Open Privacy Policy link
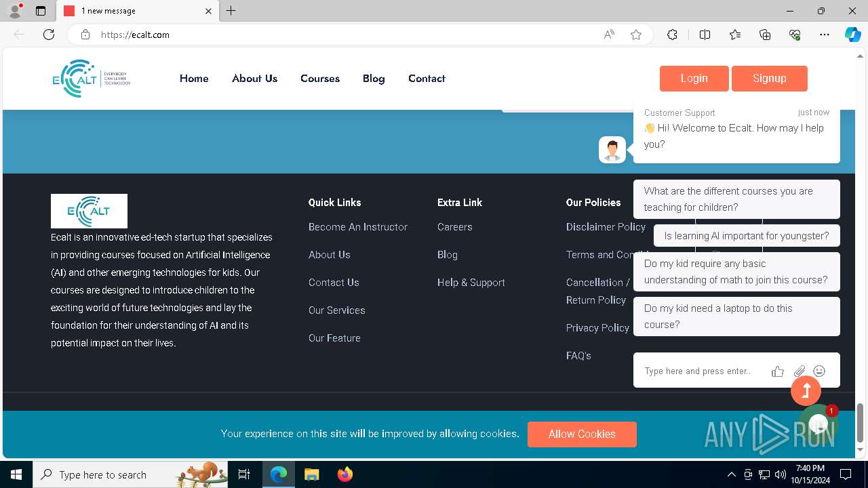This screenshot has height=488, width=868. pyautogui.click(x=597, y=328)
